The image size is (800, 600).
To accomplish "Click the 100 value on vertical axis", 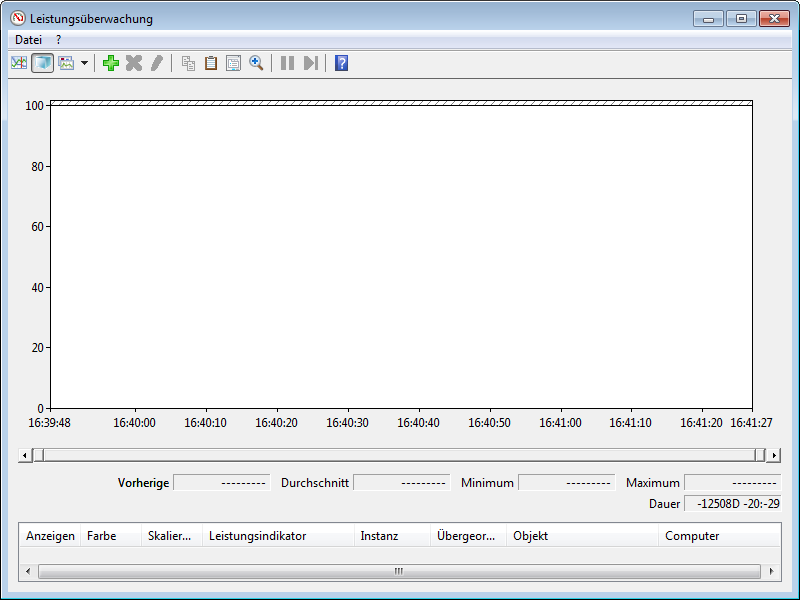I will (34, 106).
